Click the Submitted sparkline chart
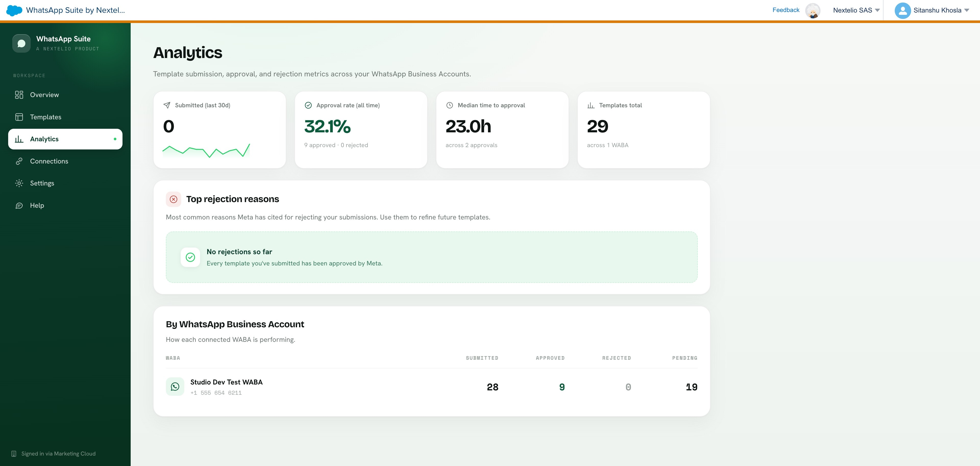The image size is (980, 466). 206,151
